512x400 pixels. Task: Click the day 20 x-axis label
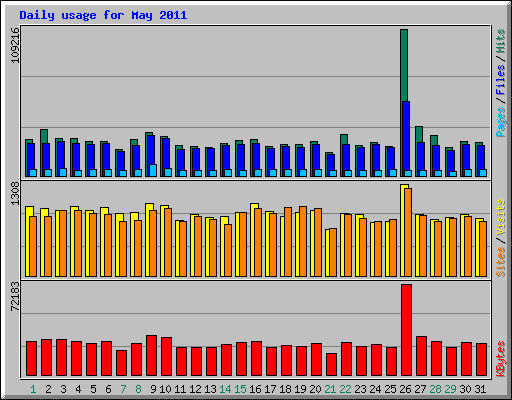(315, 389)
